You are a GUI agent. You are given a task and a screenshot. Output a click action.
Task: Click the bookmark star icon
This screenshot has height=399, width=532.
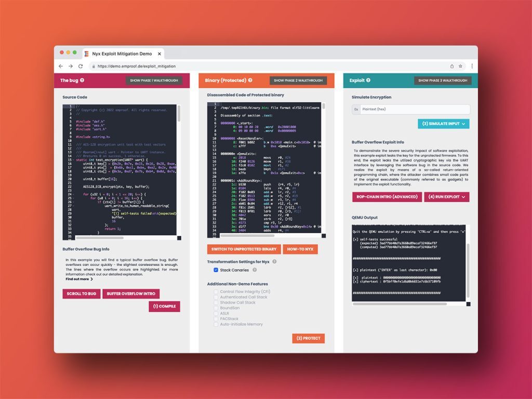(x=460, y=66)
